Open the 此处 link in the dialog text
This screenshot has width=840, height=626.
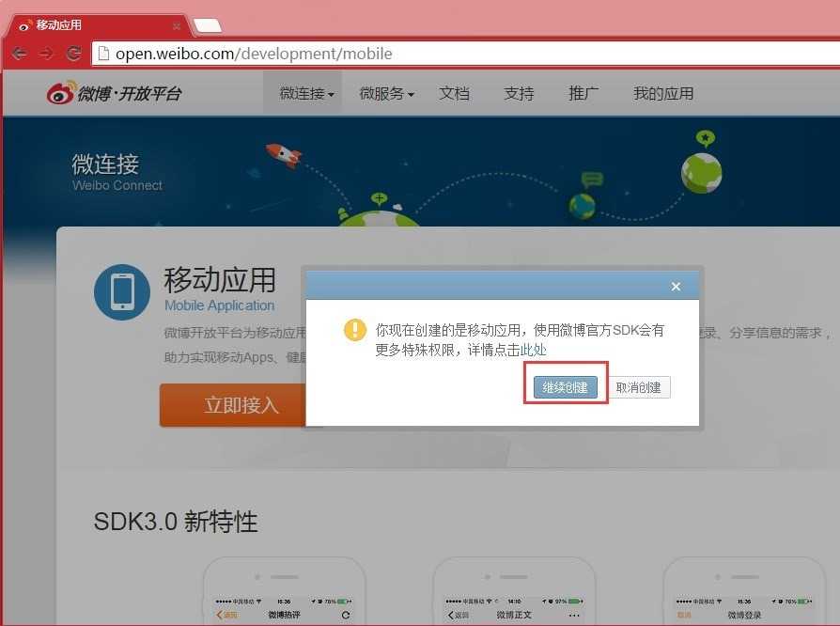(x=533, y=350)
